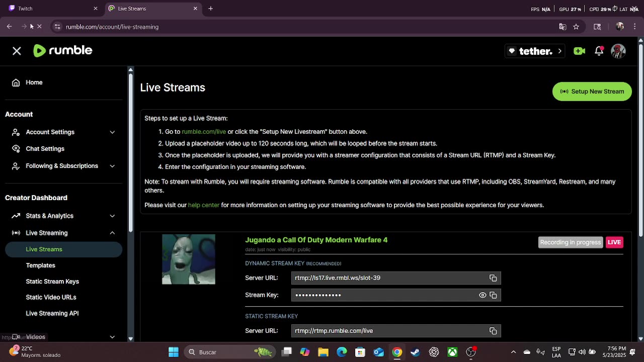Collapse the Live Streaming section
Viewport: 644px width, 362px height.
[x=112, y=233]
